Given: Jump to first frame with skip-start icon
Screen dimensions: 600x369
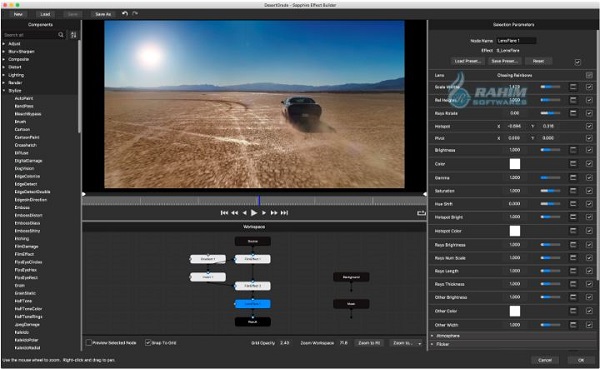Looking at the screenshot, I should point(224,213).
